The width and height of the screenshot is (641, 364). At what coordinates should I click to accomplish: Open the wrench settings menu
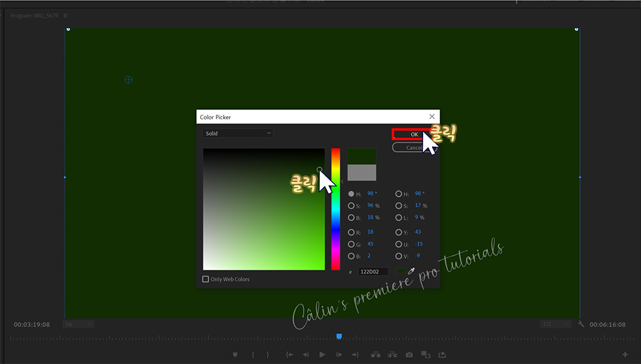pyautogui.click(x=581, y=324)
